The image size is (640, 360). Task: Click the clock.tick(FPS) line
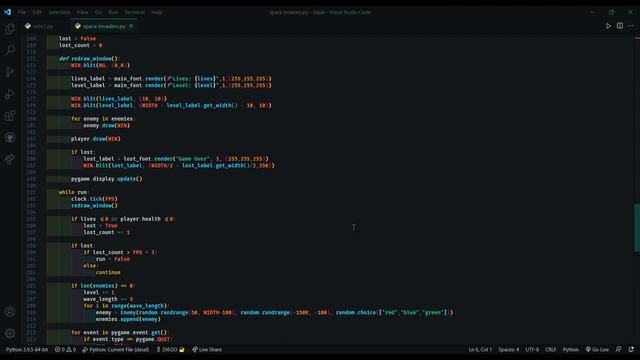(94, 199)
